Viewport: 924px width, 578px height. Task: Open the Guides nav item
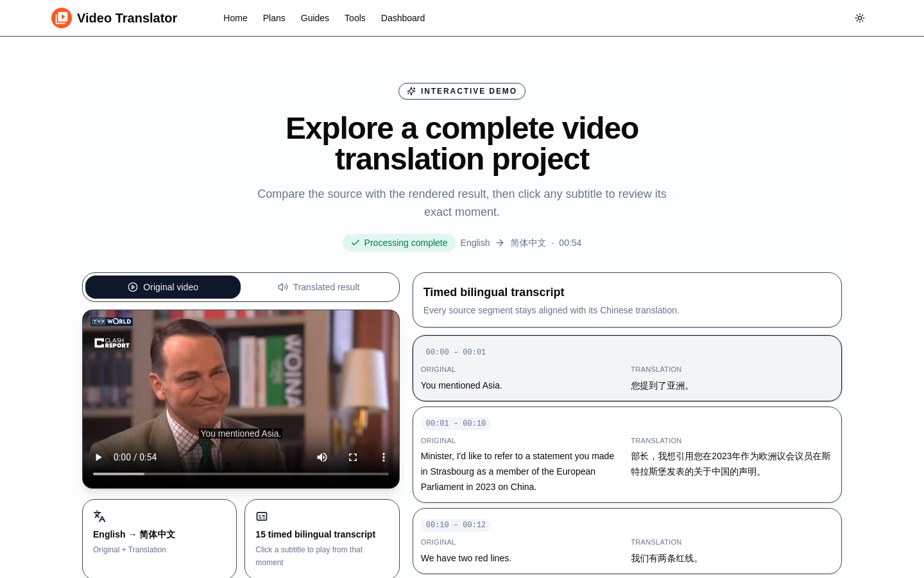pos(315,18)
